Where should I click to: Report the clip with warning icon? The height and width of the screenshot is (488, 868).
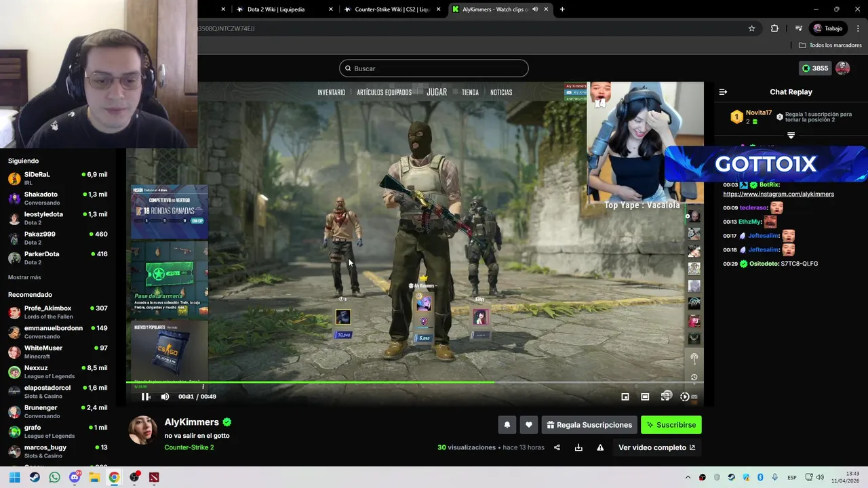600,447
